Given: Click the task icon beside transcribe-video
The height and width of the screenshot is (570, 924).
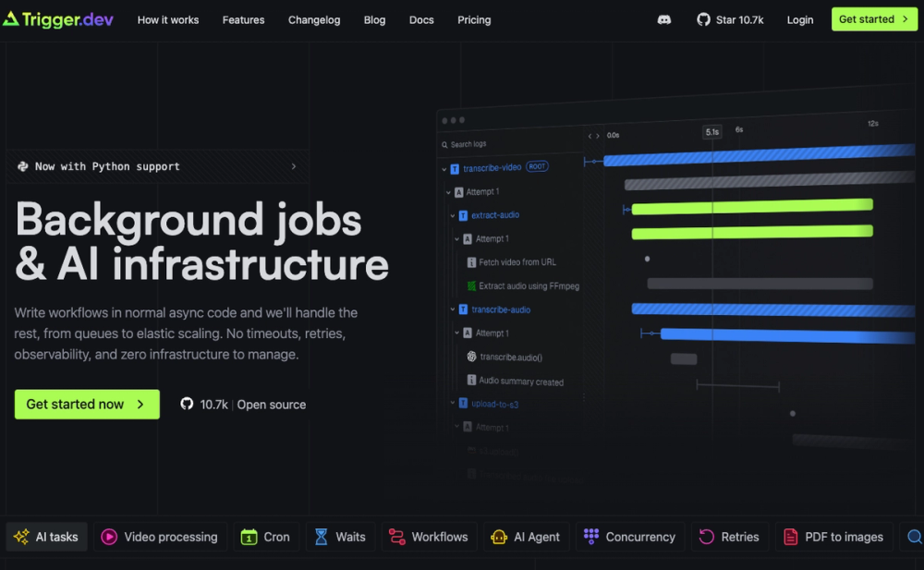Looking at the screenshot, I should pyautogui.click(x=455, y=169).
